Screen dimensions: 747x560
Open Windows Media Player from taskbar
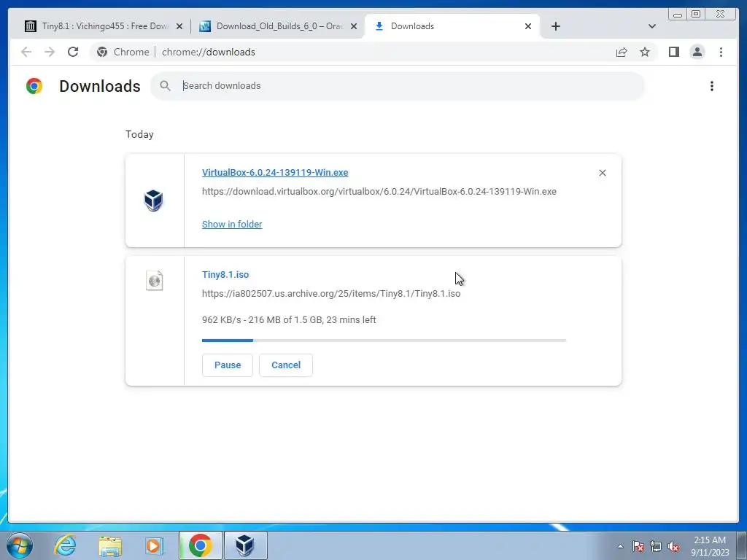click(x=155, y=545)
